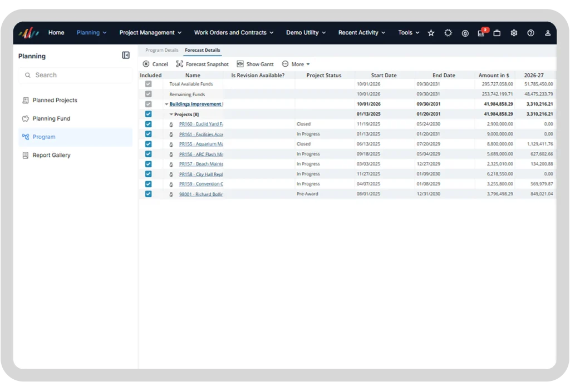Select the Forecast Details tab
570x392 pixels.
tap(203, 50)
